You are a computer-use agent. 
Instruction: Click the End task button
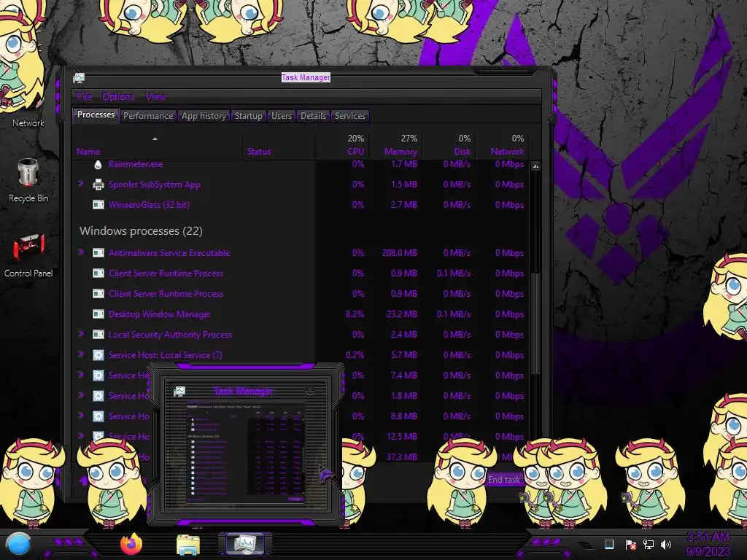(x=503, y=480)
